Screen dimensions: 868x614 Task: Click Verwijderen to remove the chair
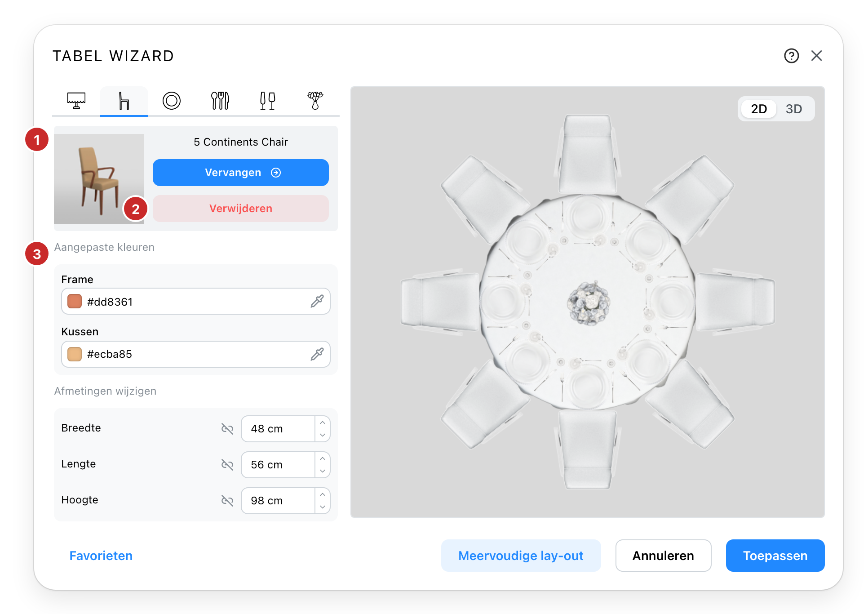241,209
